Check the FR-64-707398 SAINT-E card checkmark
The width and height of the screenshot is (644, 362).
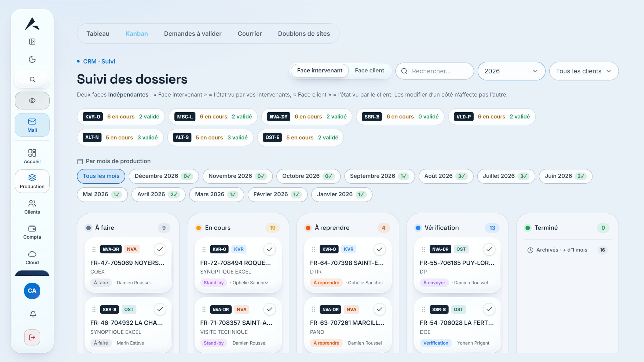(x=379, y=249)
